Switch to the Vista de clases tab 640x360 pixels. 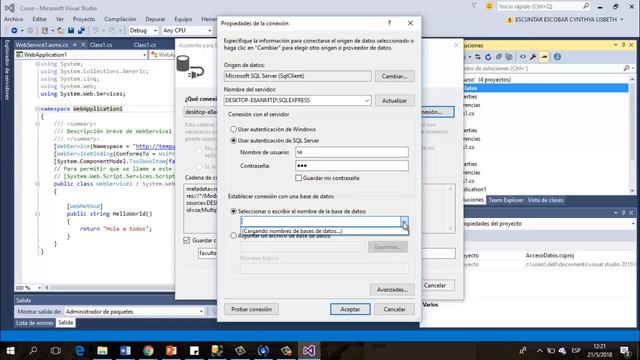(x=545, y=200)
